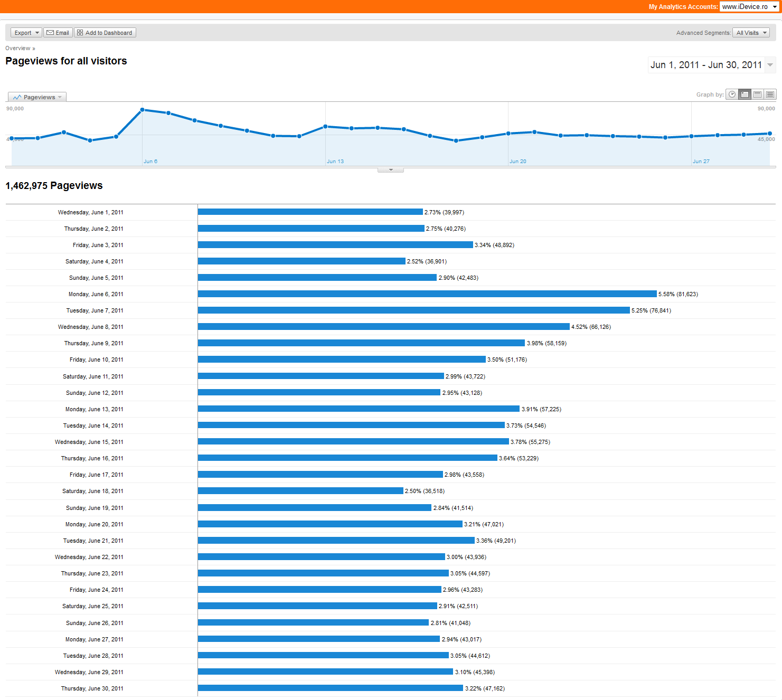The height and width of the screenshot is (700, 782).
Task: Click the Jun 13 axis label on chart
Action: click(335, 162)
